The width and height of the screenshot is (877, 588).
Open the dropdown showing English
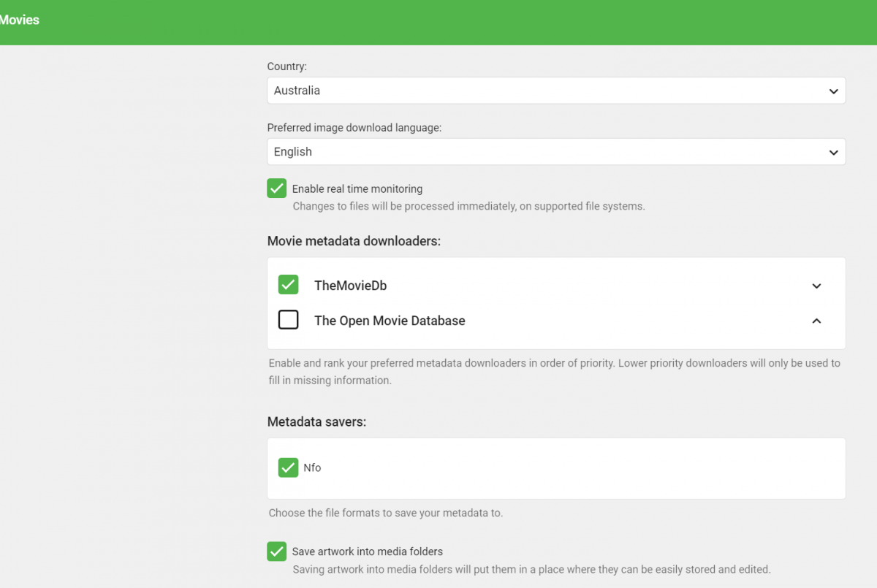coord(541,152)
